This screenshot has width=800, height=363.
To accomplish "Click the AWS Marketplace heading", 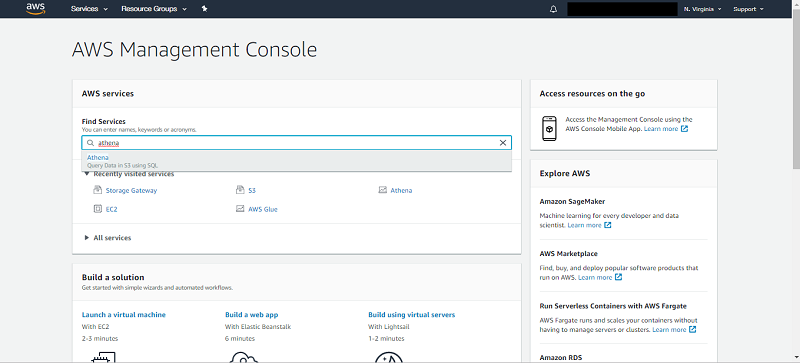I will (568, 254).
